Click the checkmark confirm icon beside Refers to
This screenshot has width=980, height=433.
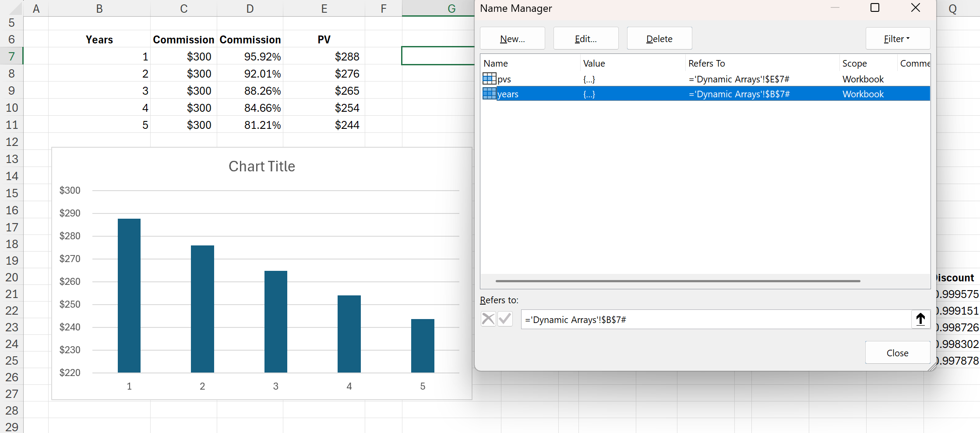505,319
